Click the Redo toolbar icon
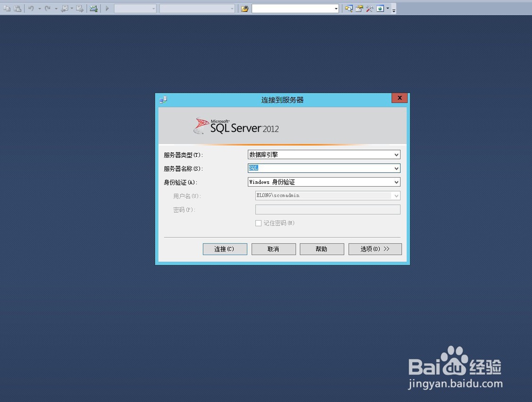Image resolution: width=532 pixels, height=402 pixels. (48, 9)
